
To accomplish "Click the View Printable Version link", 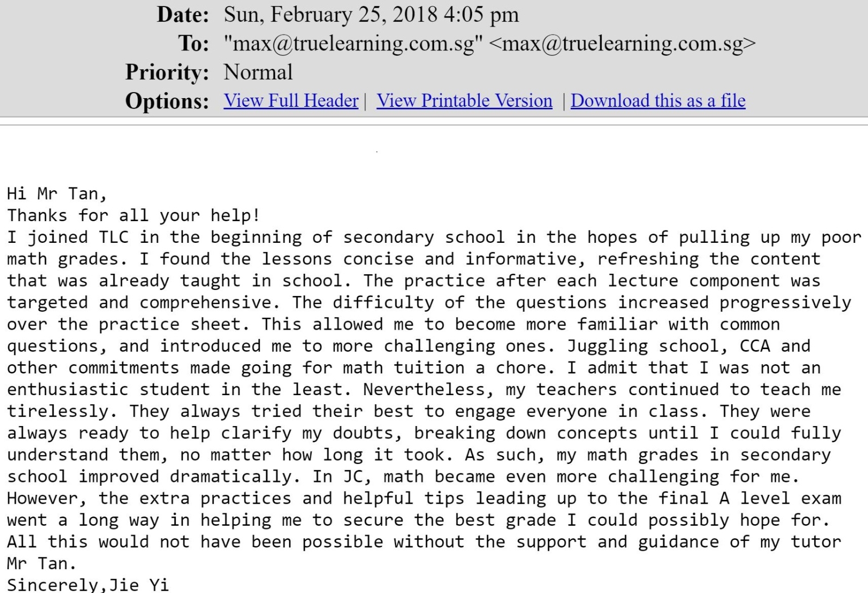I will click(x=464, y=101).
